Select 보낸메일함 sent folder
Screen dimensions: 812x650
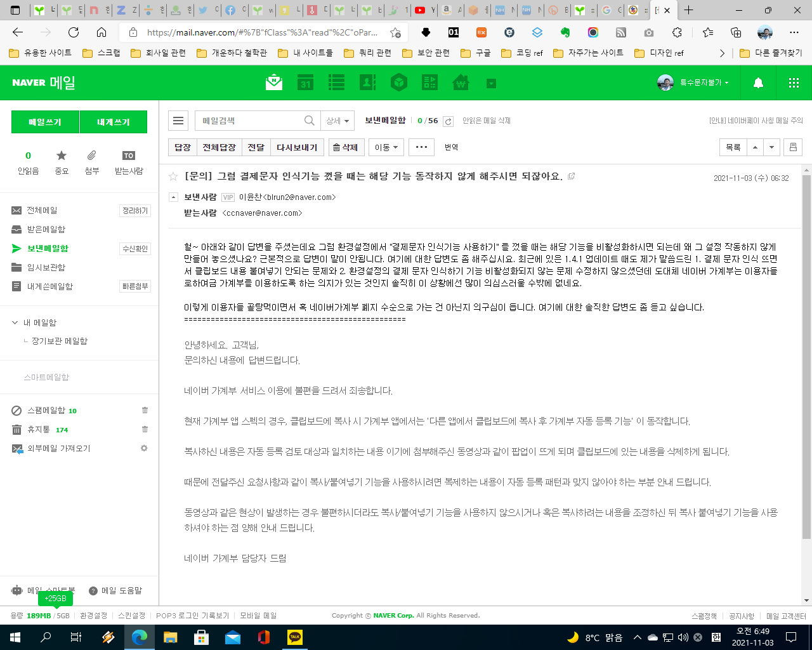tap(48, 248)
